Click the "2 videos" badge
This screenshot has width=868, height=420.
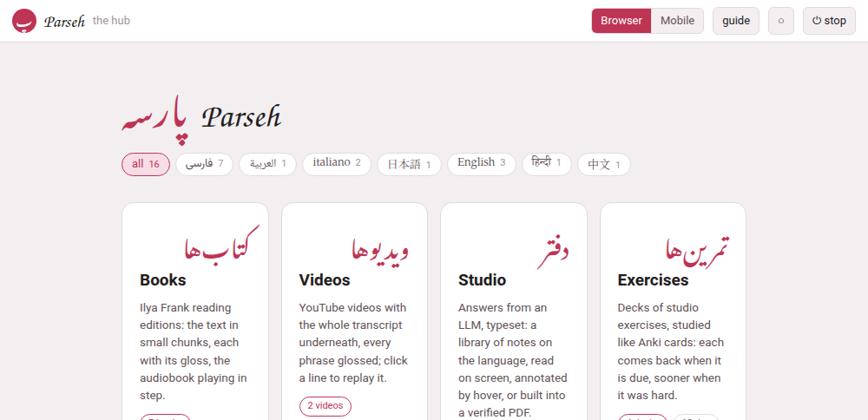pyautogui.click(x=325, y=405)
